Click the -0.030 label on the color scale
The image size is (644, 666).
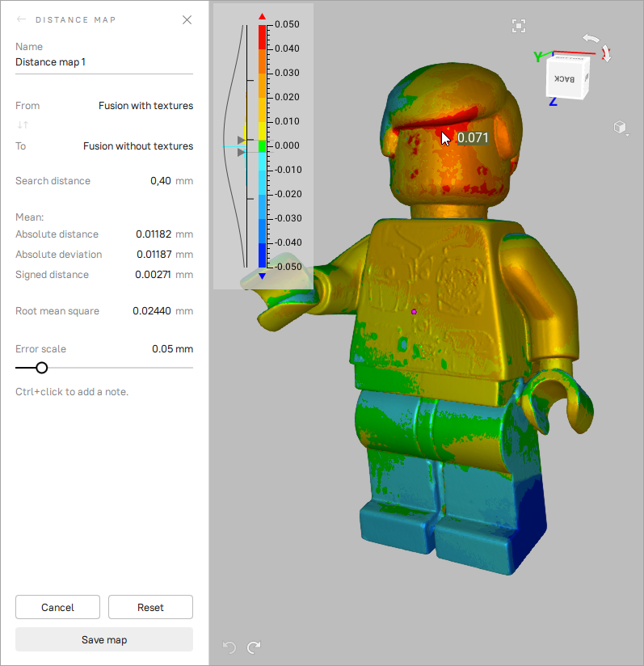pyautogui.click(x=287, y=218)
